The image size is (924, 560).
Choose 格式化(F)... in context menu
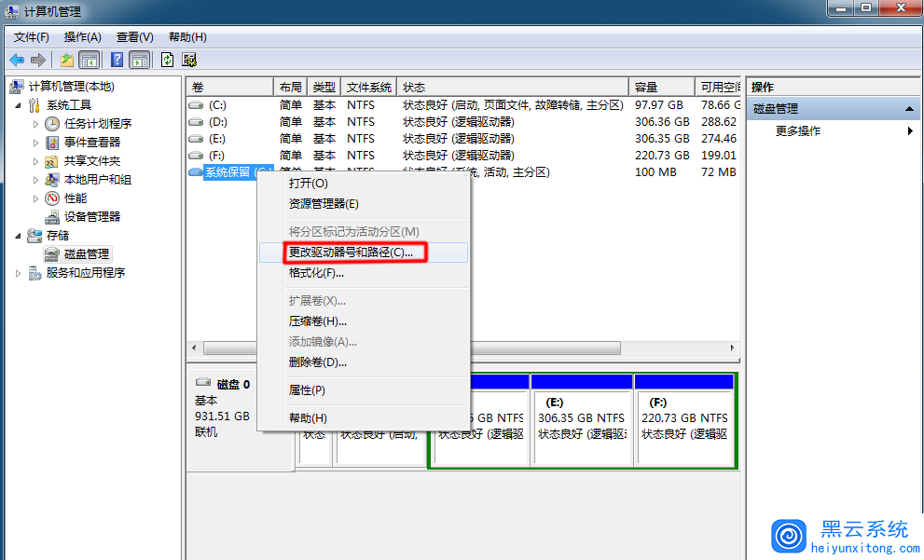point(363,273)
